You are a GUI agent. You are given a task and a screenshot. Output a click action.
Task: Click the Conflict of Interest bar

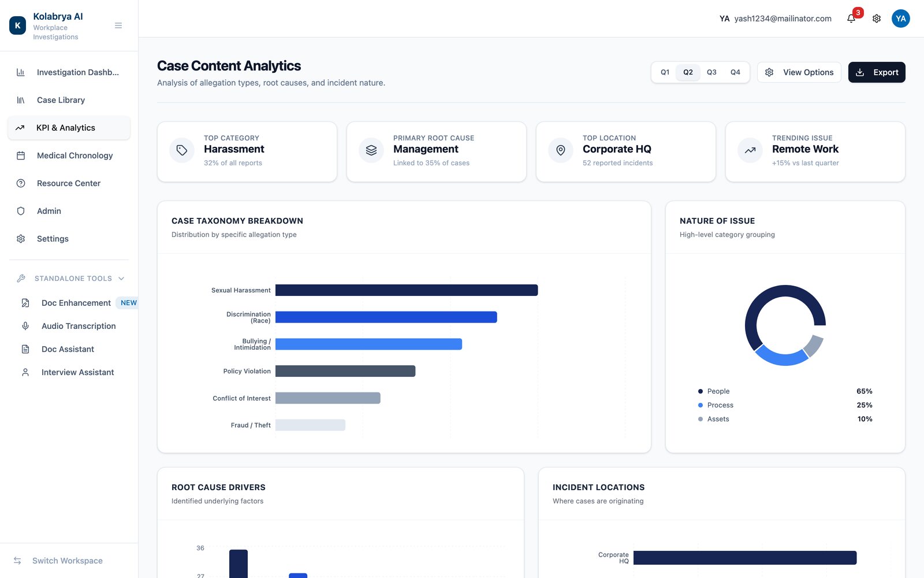[x=328, y=398]
